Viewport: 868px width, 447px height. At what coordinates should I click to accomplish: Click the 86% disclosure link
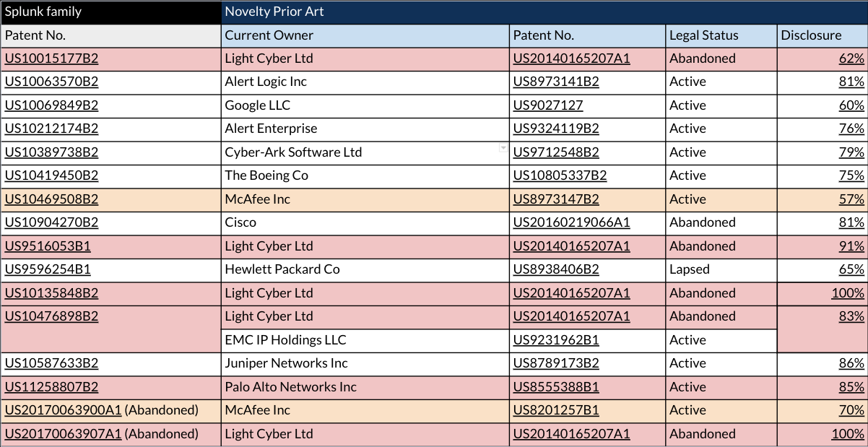click(x=851, y=363)
